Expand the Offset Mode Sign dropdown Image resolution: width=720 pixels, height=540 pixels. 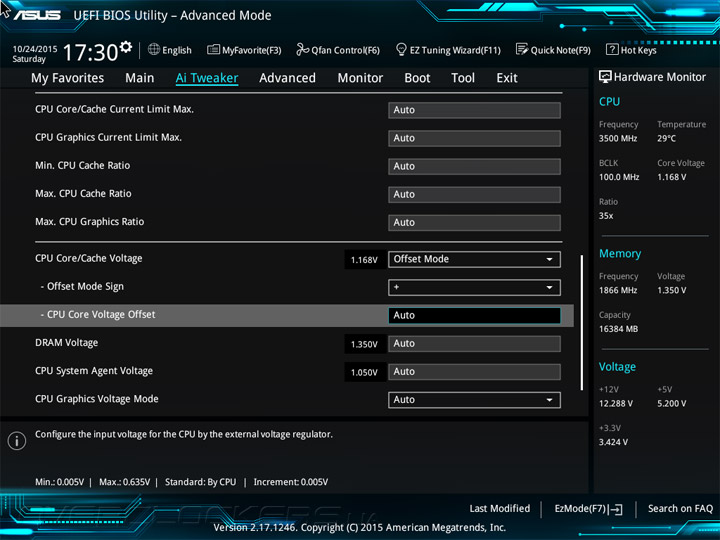474,287
